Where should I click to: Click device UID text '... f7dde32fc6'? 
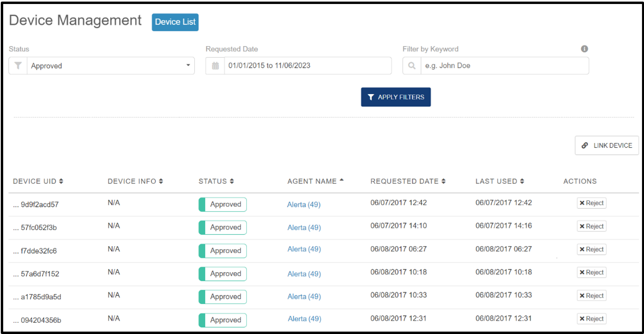pos(35,251)
